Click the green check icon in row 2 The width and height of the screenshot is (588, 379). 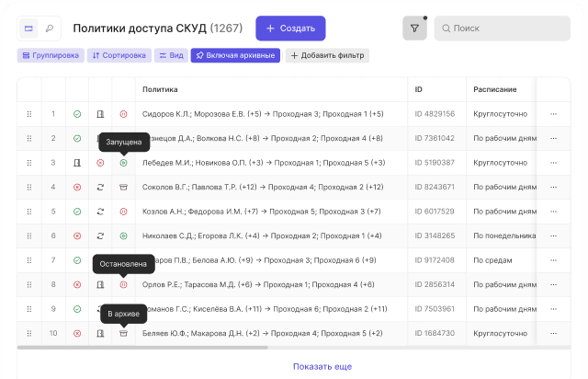(77, 138)
